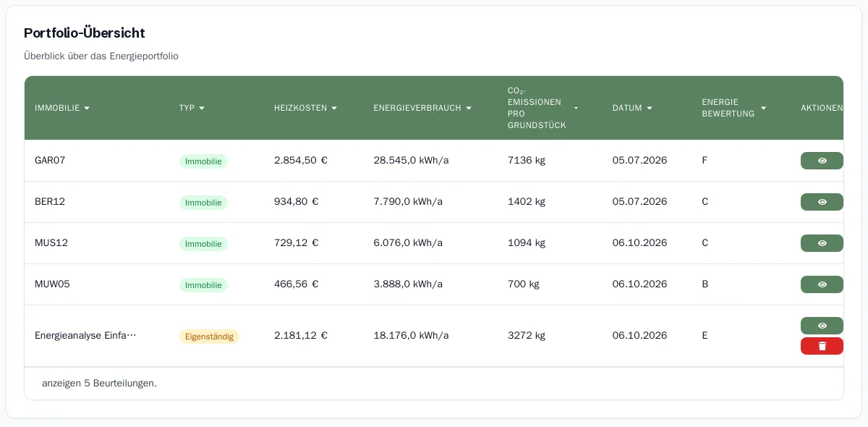Delete Energieanalyse Einfa… with red trash button

[x=822, y=346]
